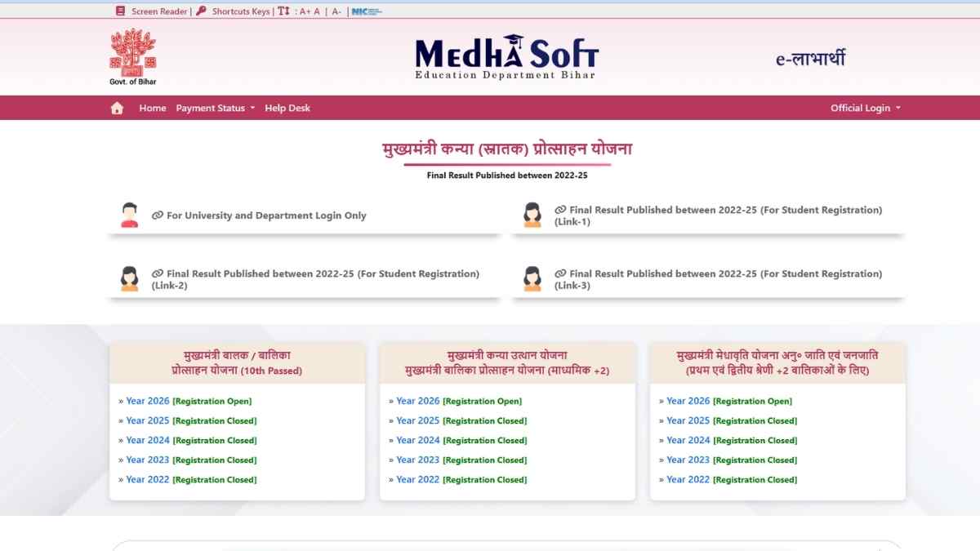Open Year 2026 under मेधावृत्ति योजना card
Image resolution: width=980 pixels, height=551 pixels.
688,401
